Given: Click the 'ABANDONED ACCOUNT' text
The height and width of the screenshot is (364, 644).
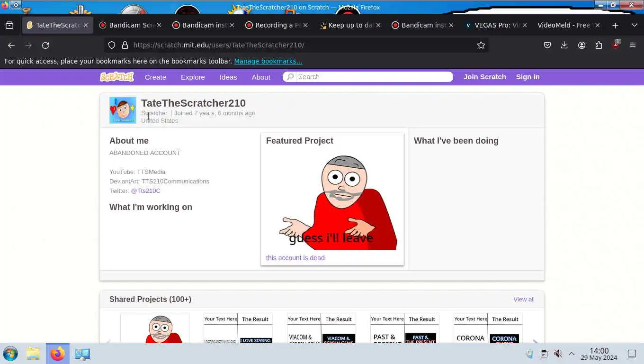Looking at the screenshot, I should tap(145, 153).
